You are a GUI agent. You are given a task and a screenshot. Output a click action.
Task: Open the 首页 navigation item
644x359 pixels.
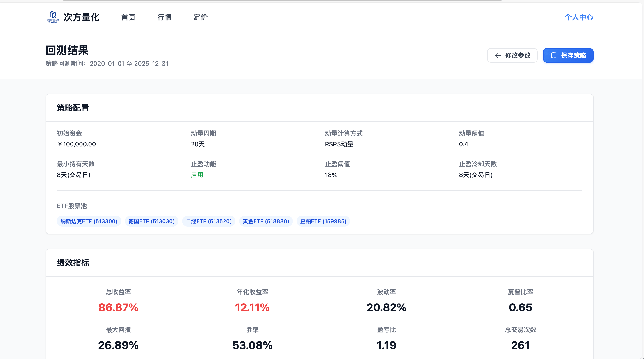tap(128, 17)
